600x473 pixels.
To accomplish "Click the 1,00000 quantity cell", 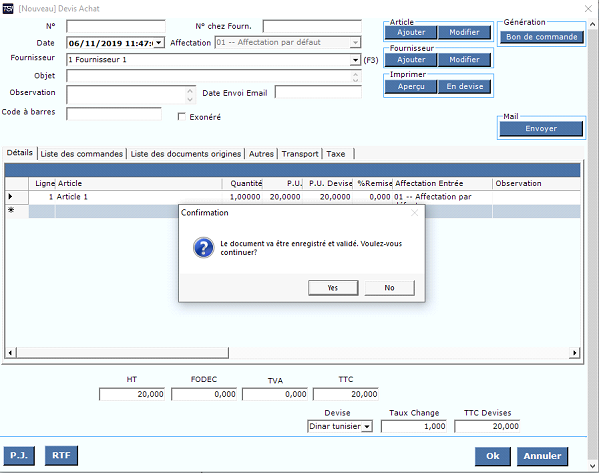I will click(x=243, y=197).
